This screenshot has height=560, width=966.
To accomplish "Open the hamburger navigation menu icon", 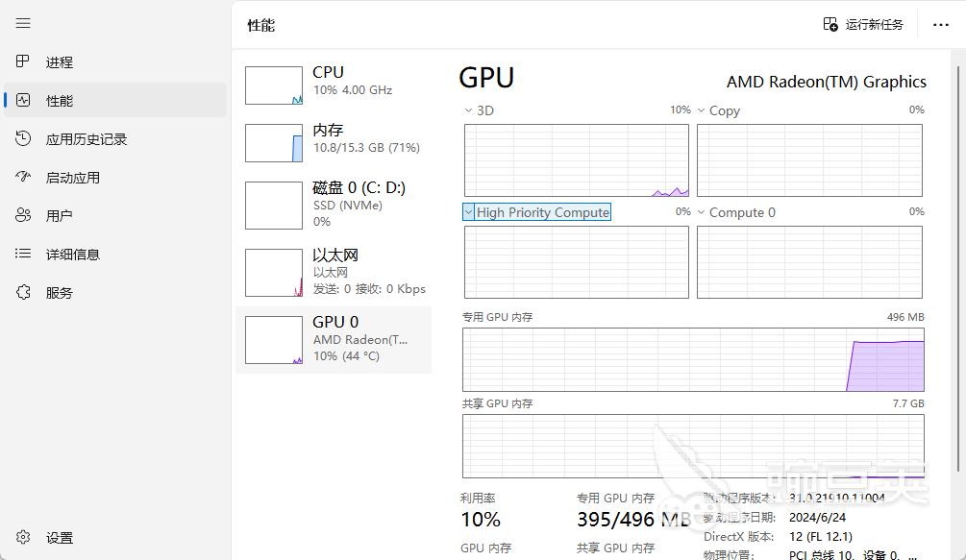I will 23,23.
